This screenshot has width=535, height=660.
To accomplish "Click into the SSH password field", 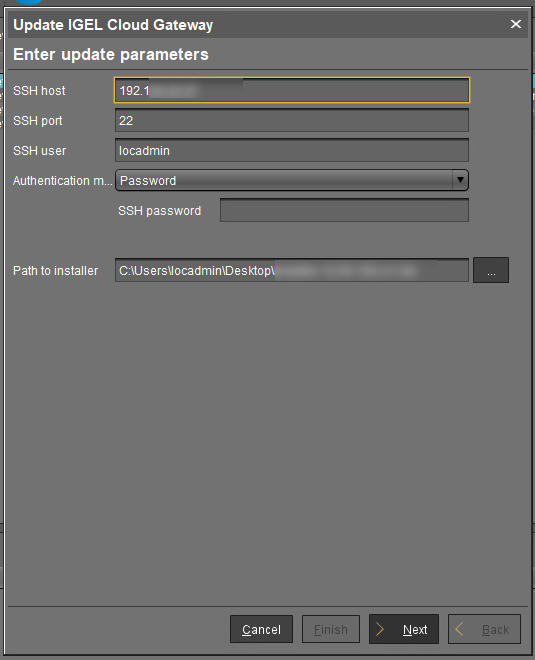I will coord(344,210).
